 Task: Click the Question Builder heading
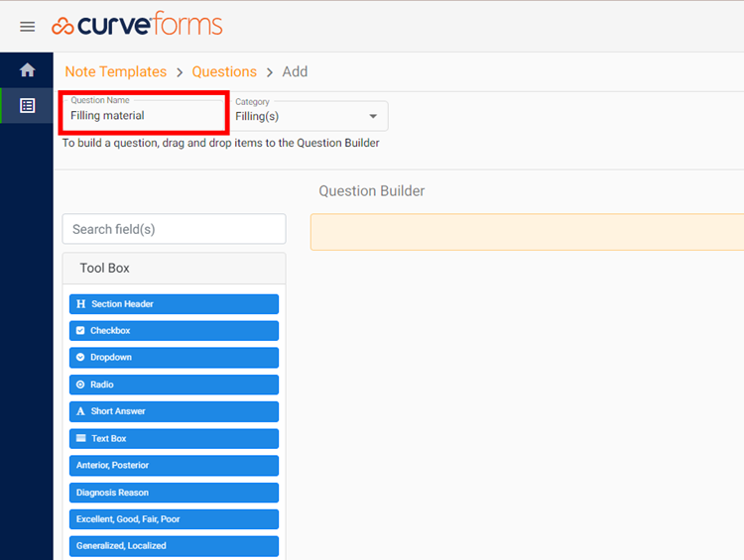372,191
